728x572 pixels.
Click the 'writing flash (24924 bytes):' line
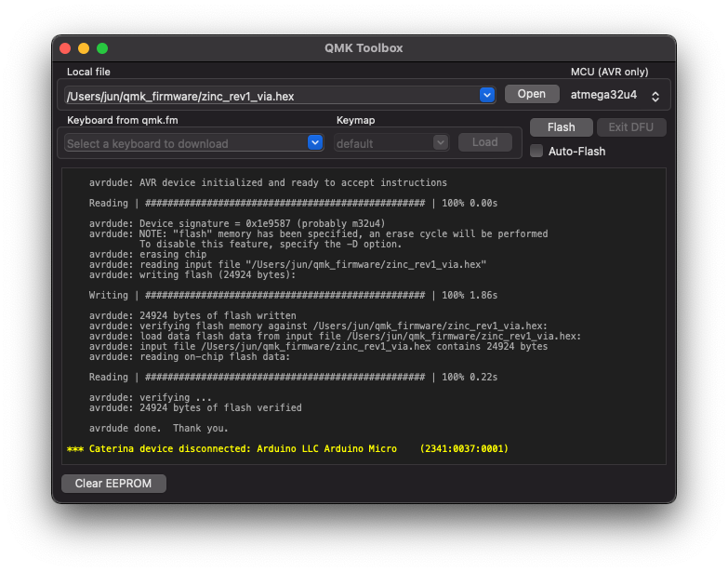point(192,275)
